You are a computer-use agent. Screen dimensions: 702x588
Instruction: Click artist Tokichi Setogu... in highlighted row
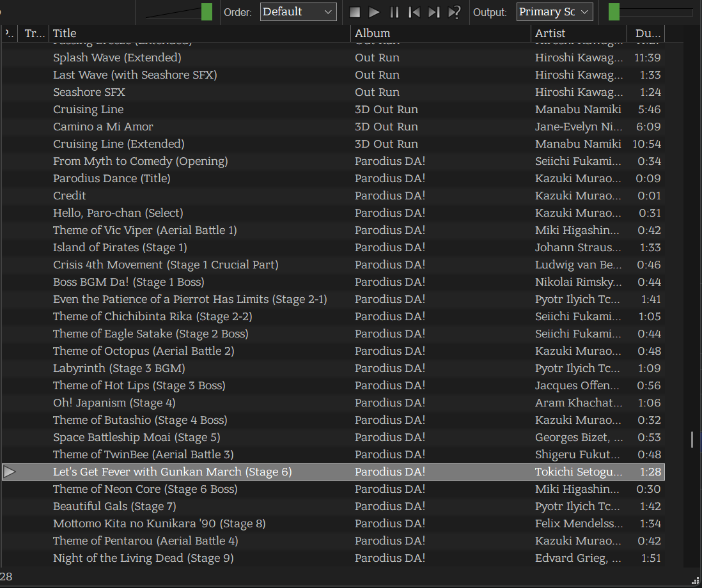579,472
